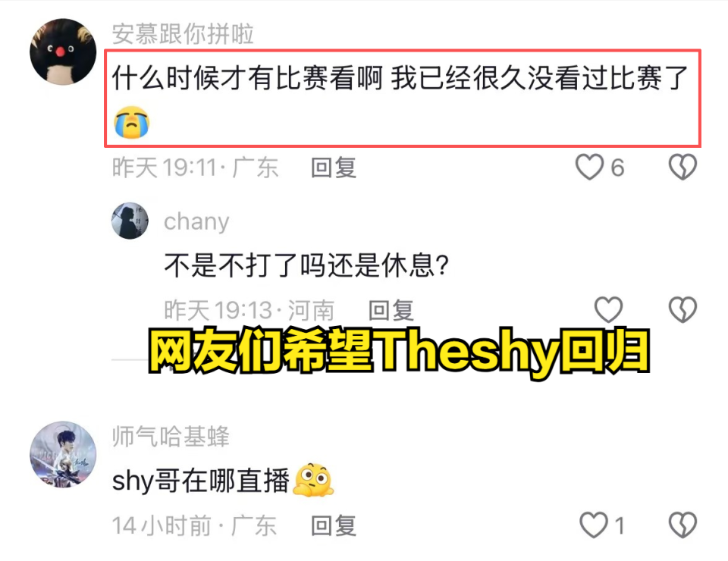Open chany's profile avatar
This screenshot has width=728, height=561.
[130, 221]
